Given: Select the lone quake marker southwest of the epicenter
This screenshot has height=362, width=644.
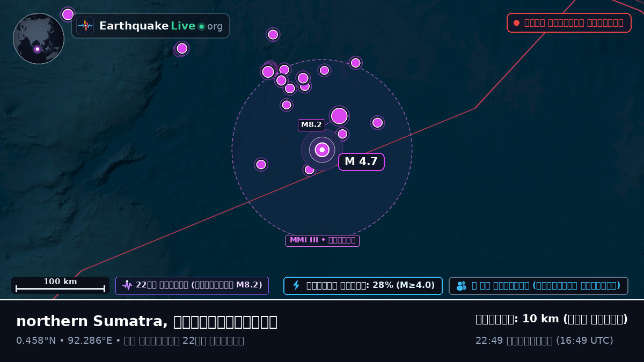Looking at the screenshot, I should [x=261, y=165].
